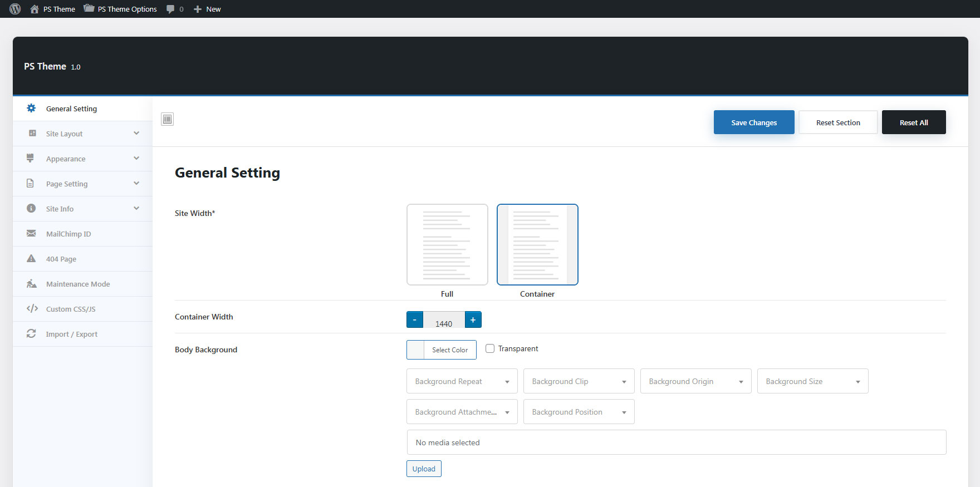This screenshot has width=980, height=487.
Task: Increase container width with plus button
Action: [473, 320]
